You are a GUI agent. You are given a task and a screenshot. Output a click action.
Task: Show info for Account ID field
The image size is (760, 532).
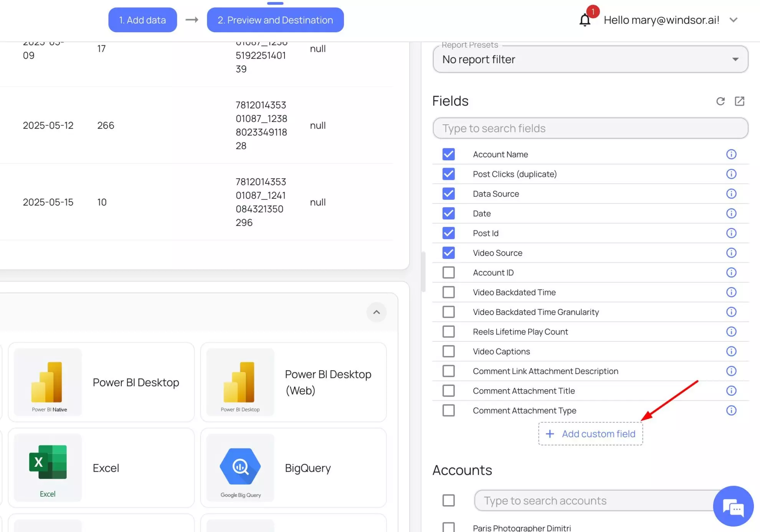[x=731, y=272]
